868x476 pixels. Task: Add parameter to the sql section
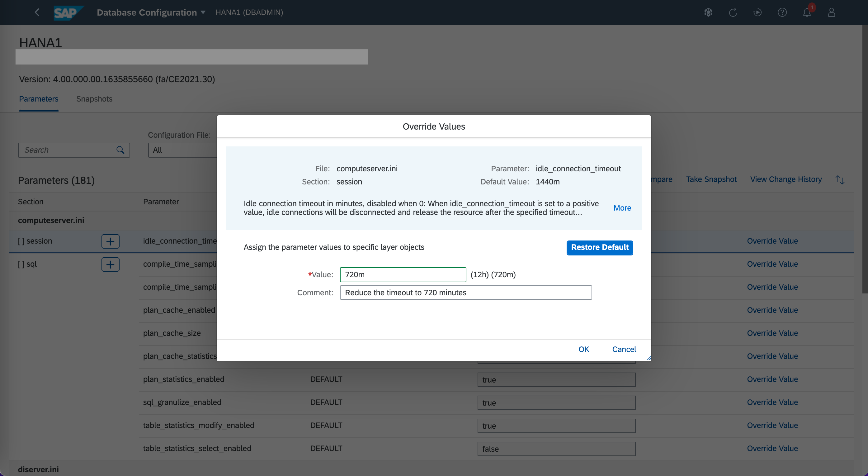pos(111,264)
